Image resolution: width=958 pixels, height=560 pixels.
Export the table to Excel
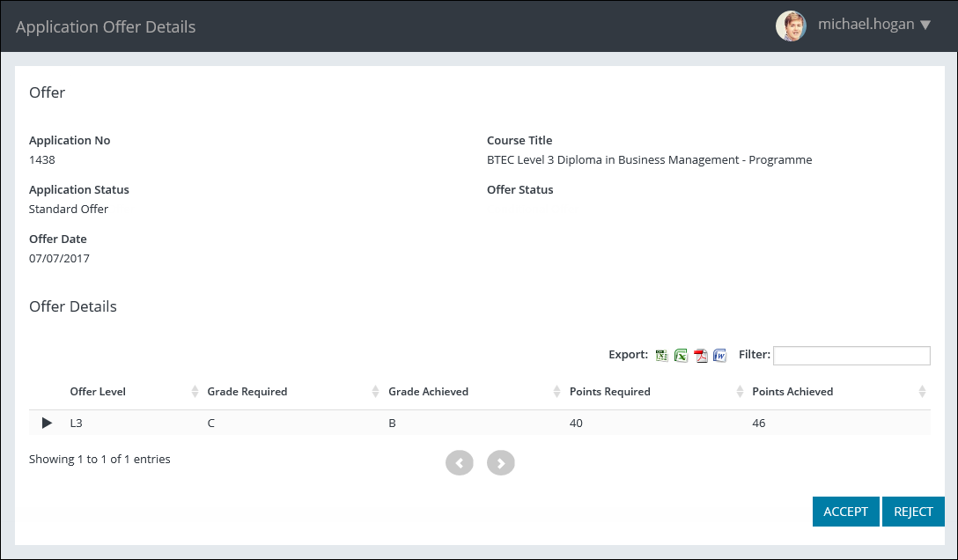[x=681, y=356]
